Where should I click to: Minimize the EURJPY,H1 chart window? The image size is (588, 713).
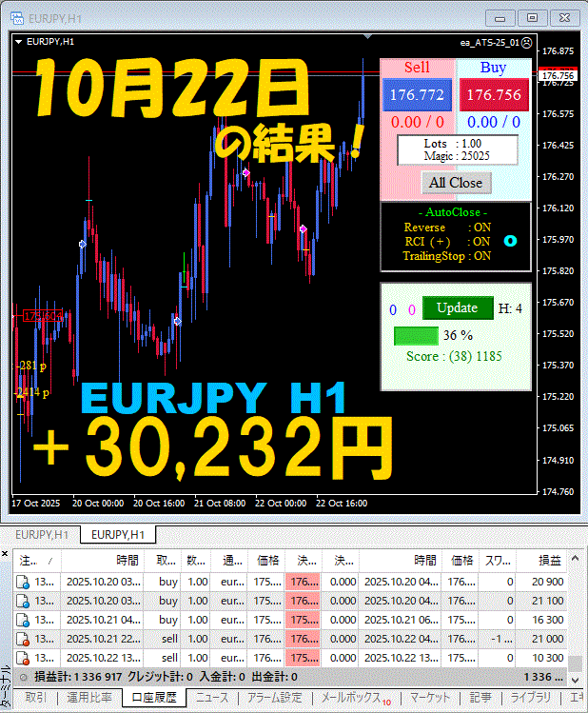point(500,18)
